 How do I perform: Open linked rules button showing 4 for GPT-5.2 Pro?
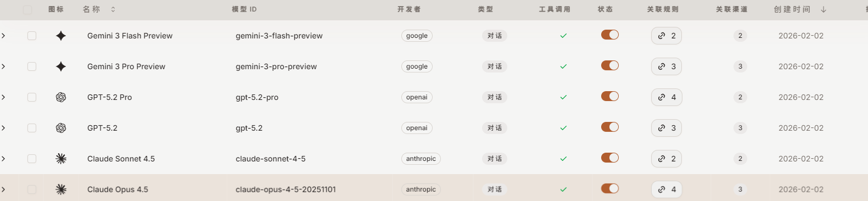point(667,97)
